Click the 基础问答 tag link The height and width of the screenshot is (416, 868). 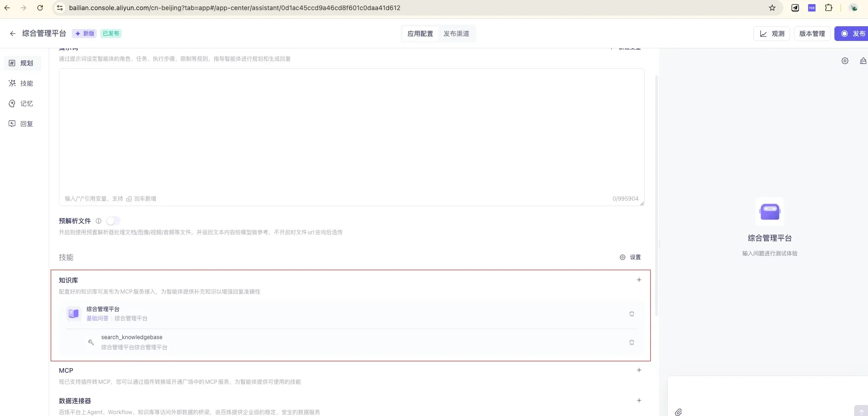pyautogui.click(x=98, y=318)
